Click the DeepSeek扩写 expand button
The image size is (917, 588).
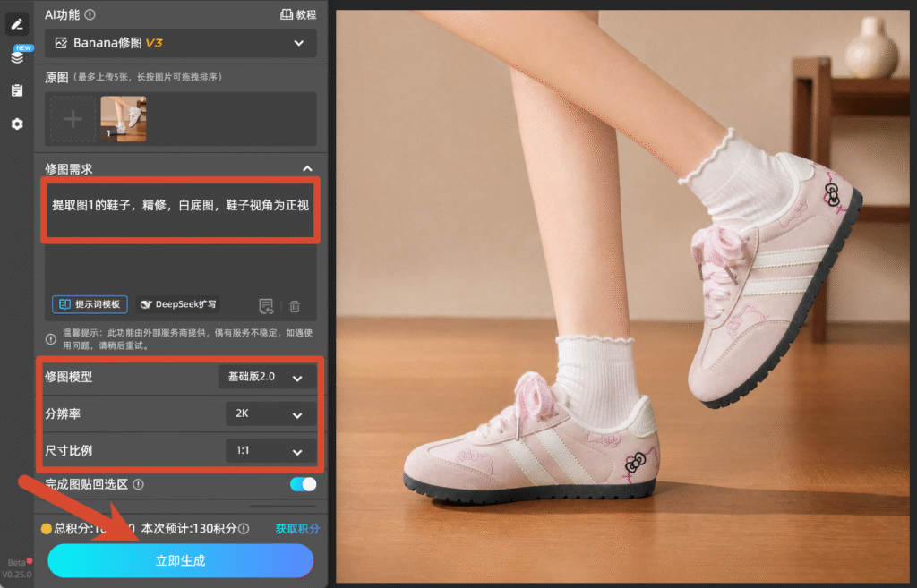178,304
